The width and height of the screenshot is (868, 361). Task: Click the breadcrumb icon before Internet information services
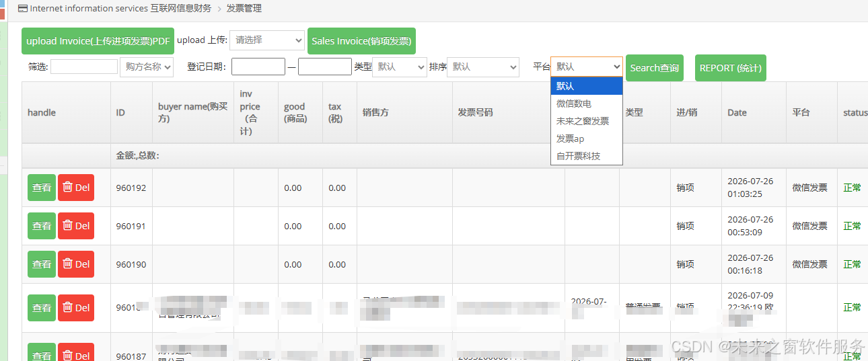(23, 9)
